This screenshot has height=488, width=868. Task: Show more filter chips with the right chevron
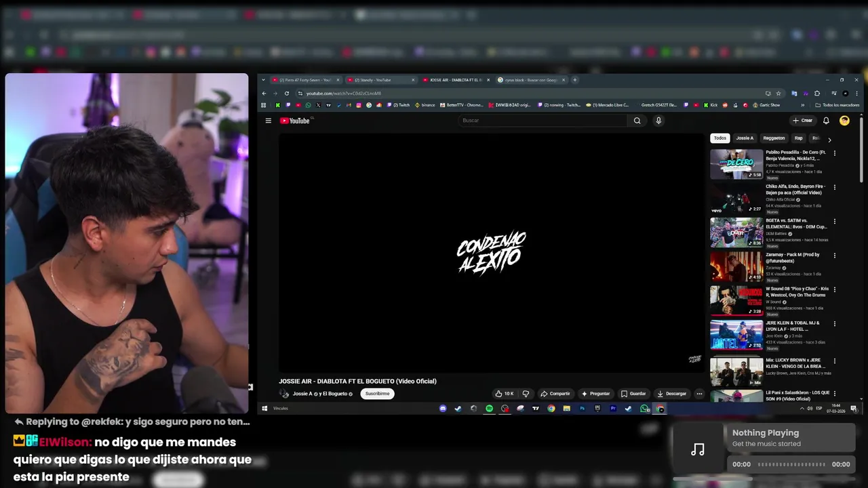[x=829, y=139]
